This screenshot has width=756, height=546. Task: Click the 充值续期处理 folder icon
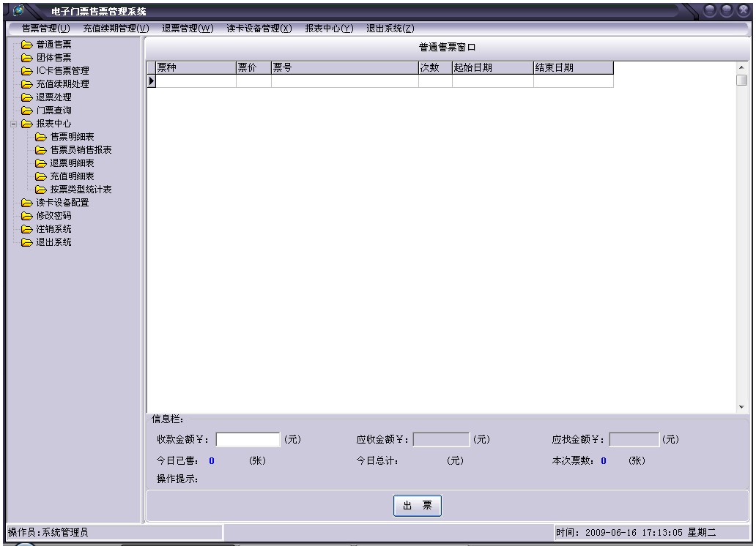point(27,84)
